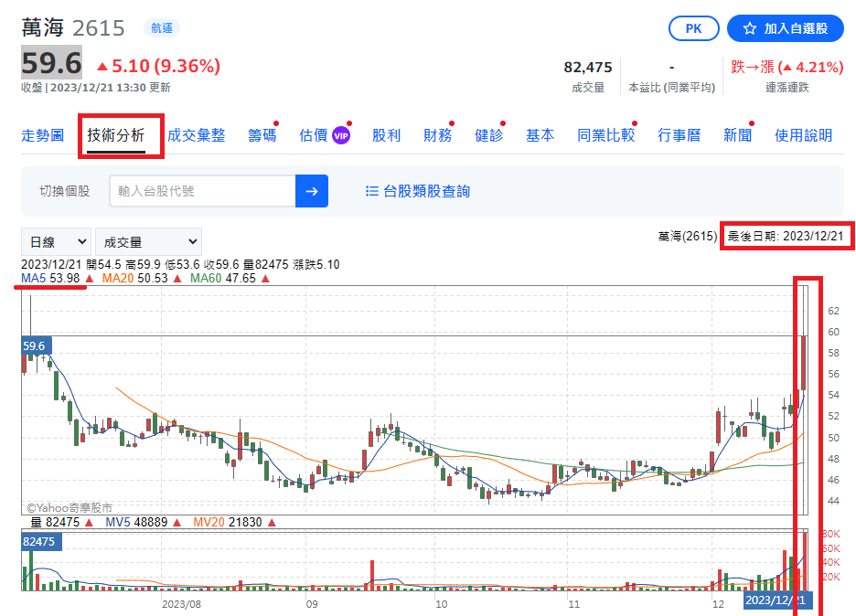The width and height of the screenshot is (856, 616).
Task: Click the VIP badge next to 估價
Action: (341, 135)
